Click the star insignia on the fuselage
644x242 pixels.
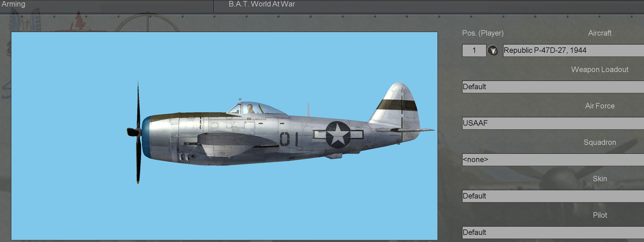coord(338,135)
